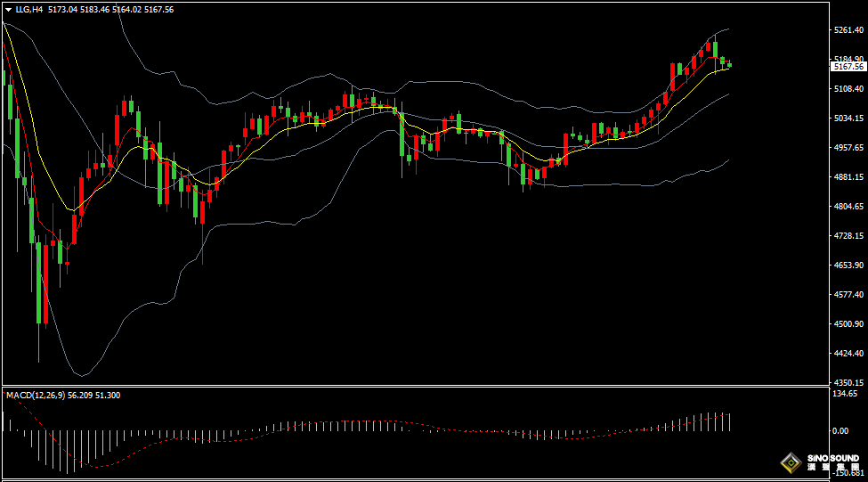
Task: Click the 4804.65 price axis label
Action: point(847,207)
